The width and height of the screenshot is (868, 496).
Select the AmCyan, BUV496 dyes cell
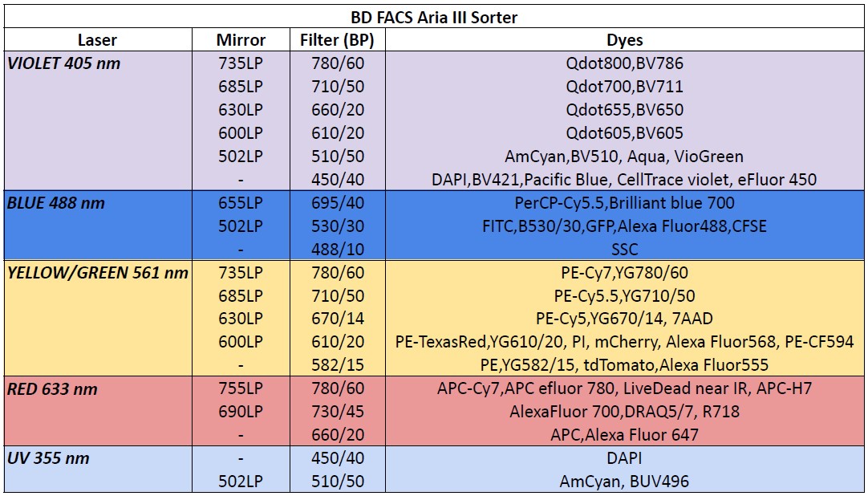pyautogui.click(x=625, y=482)
